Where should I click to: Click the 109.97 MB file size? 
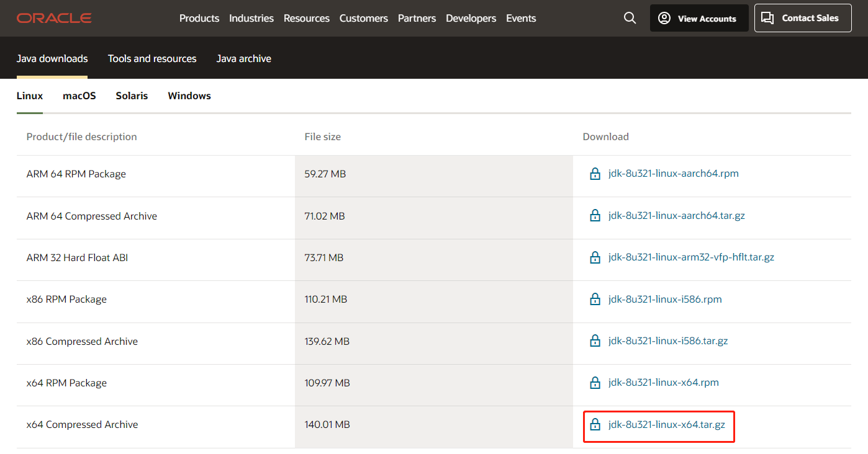[327, 383]
